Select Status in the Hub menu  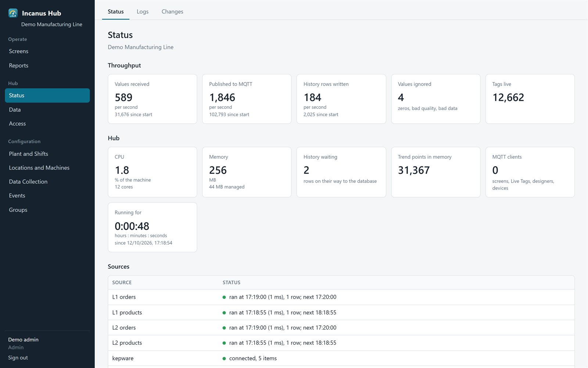click(47, 95)
